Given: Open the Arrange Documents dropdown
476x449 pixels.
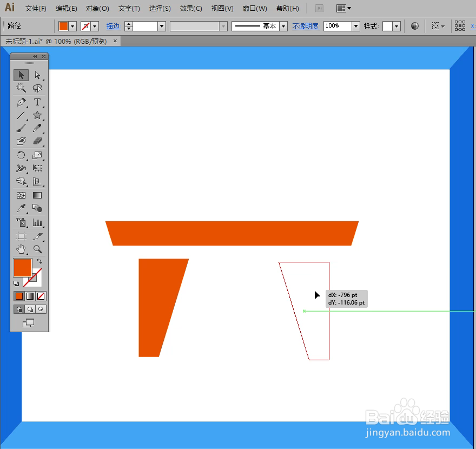Looking at the screenshot, I should 343,9.
